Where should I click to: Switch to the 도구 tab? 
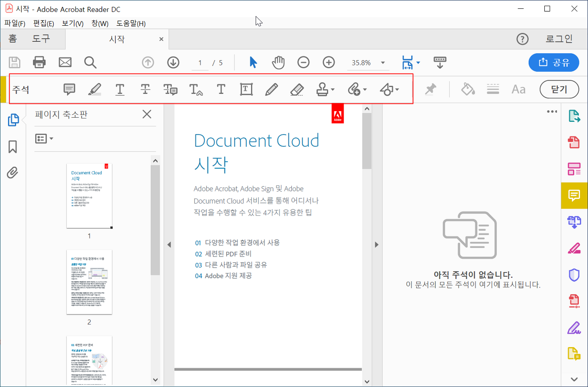tap(41, 39)
